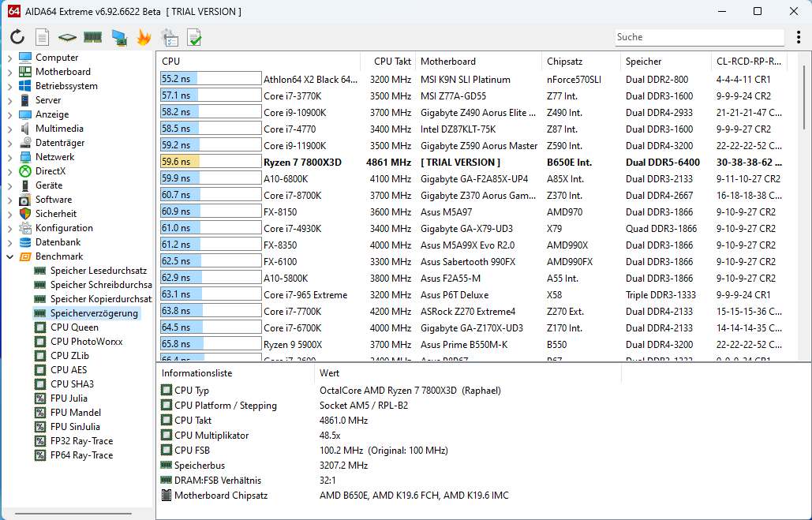The height and width of the screenshot is (520, 812).
Task: Expand the Geräte tree node
Action: coord(9,185)
